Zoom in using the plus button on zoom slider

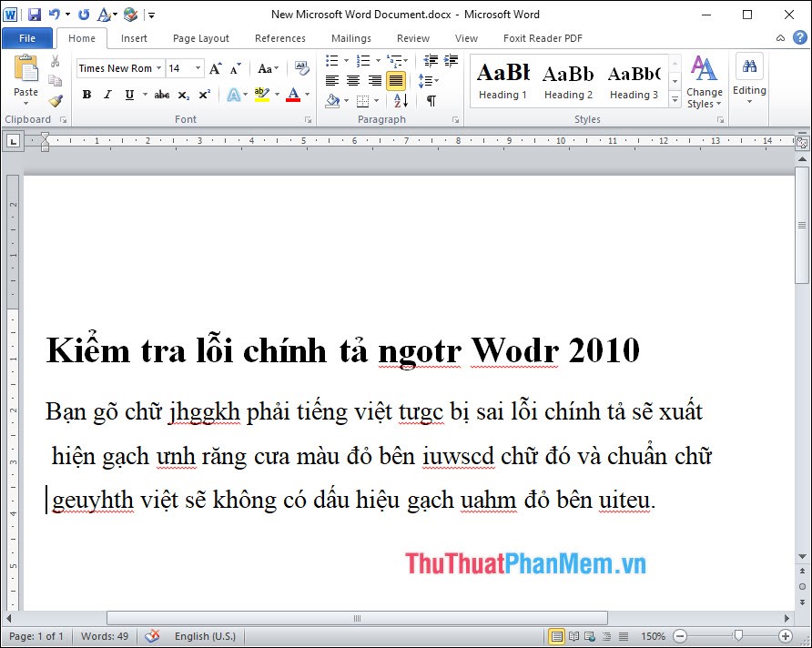[x=784, y=636]
